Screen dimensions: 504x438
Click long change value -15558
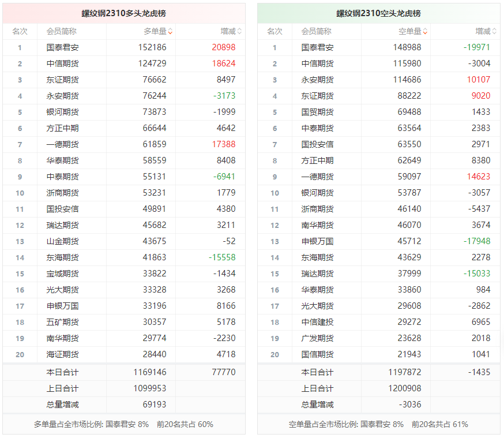(222, 257)
